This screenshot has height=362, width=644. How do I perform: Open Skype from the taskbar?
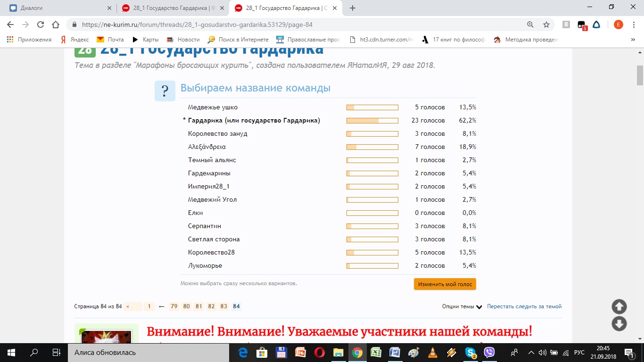coord(470,353)
